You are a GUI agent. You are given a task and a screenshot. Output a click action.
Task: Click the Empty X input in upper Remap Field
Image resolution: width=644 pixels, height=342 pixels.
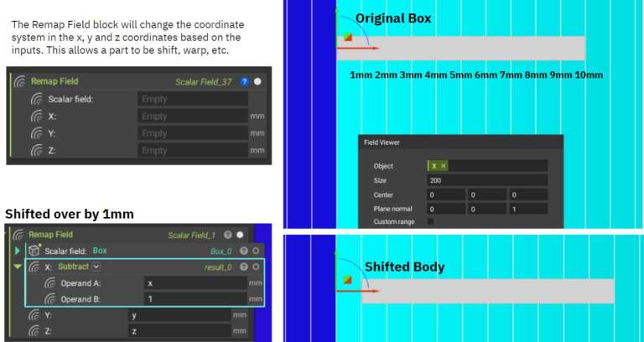click(193, 117)
